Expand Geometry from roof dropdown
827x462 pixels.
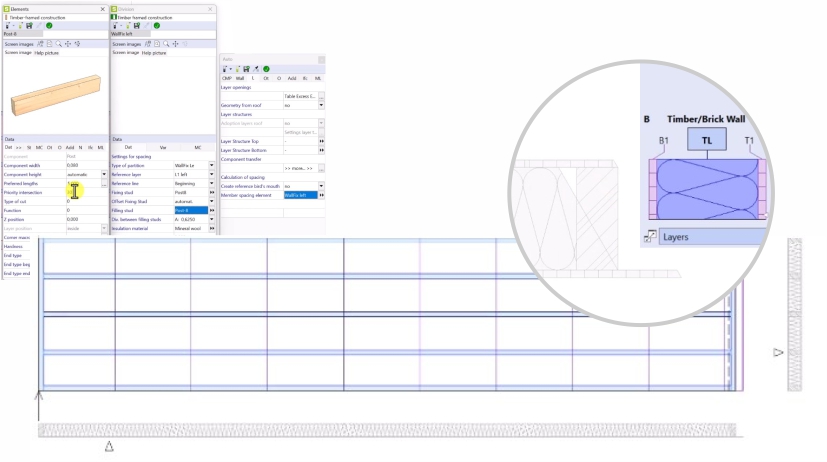[321, 105]
